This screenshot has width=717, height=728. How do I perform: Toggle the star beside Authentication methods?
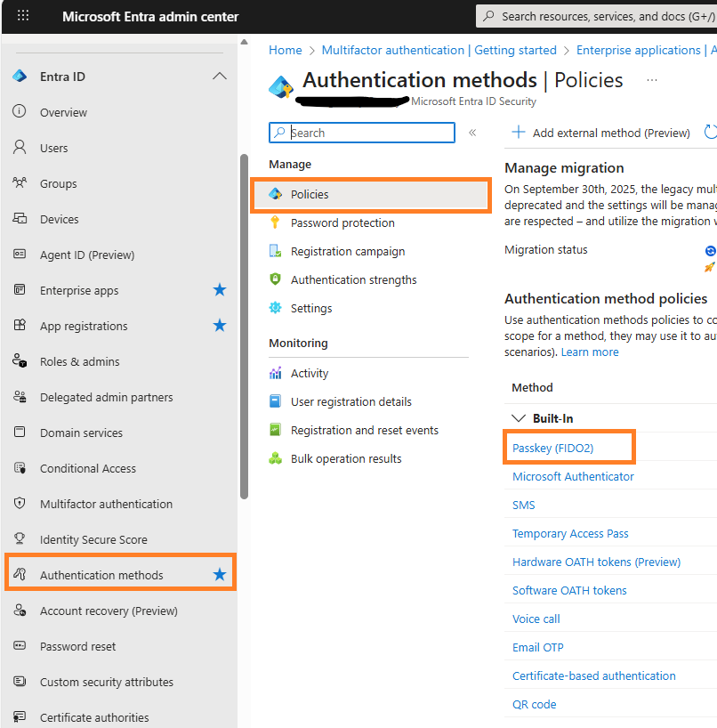pos(219,575)
